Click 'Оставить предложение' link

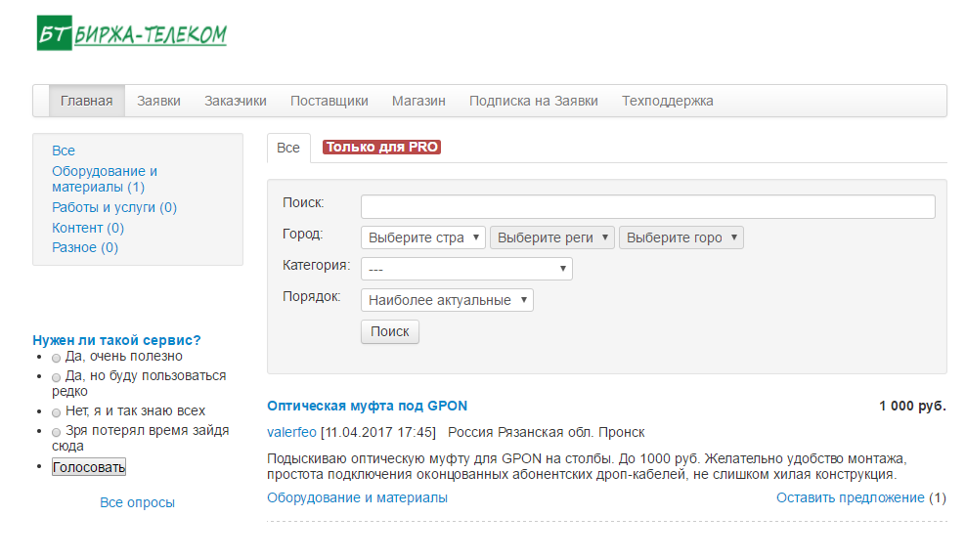tap(850, 497)
